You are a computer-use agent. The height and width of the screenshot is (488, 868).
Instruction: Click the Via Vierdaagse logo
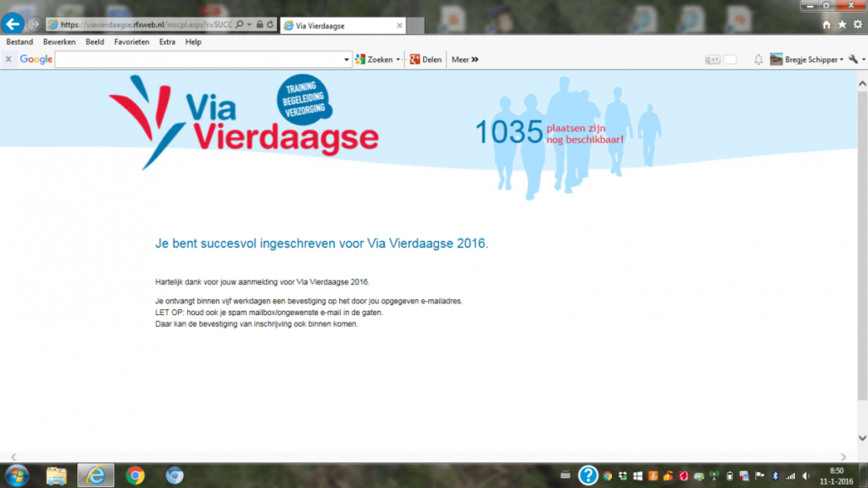[x=244, y=123]
